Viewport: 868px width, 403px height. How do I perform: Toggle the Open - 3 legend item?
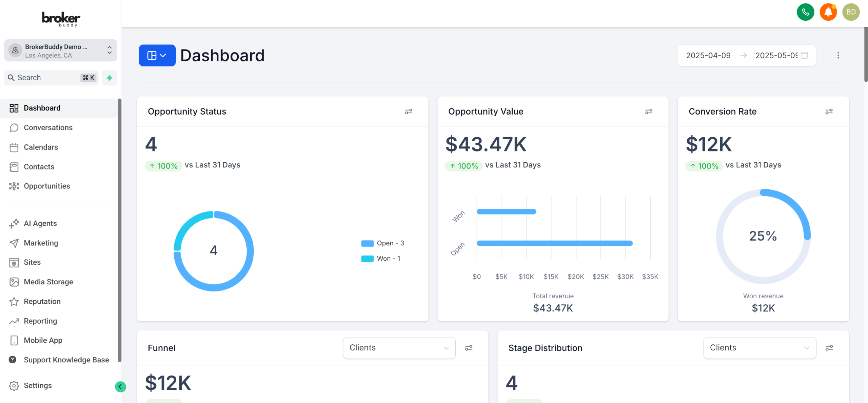click(383, 243)
